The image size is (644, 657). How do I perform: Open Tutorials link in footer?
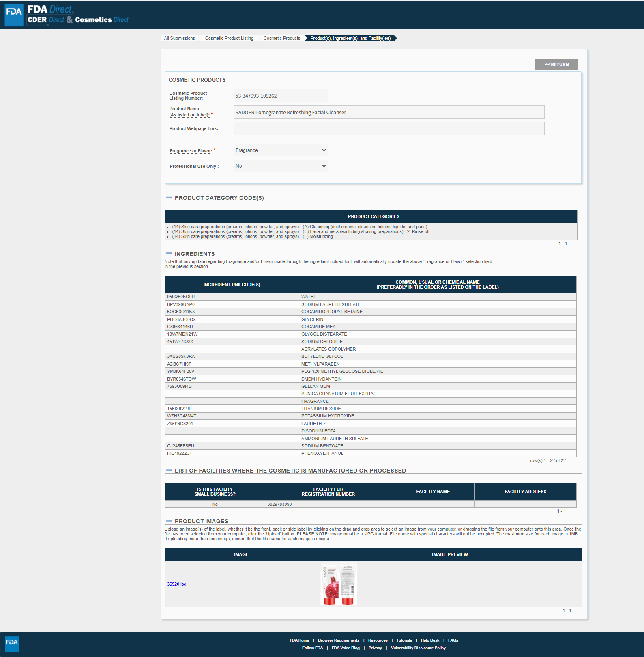click(x=404, y=640)
